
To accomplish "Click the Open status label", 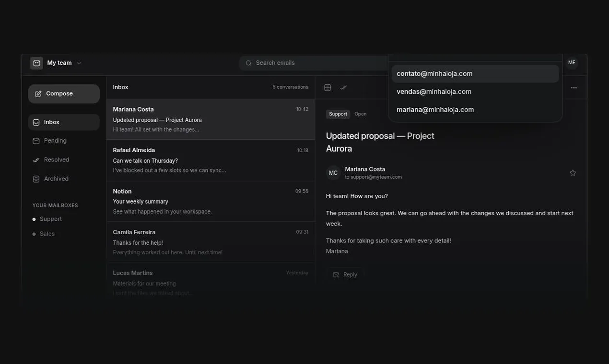I will (361, 114).
